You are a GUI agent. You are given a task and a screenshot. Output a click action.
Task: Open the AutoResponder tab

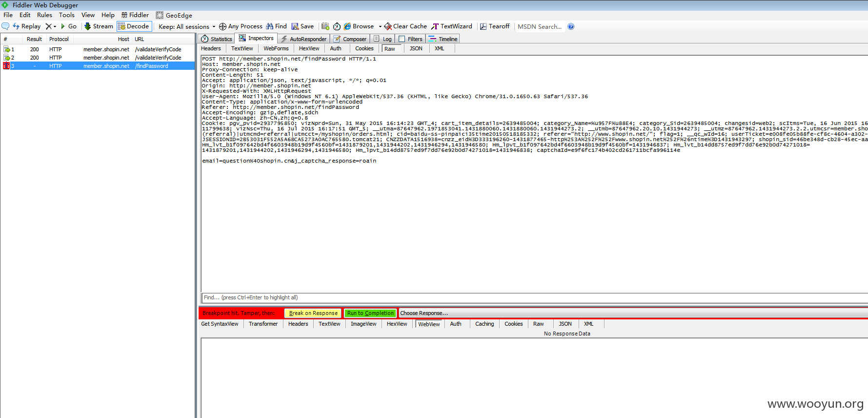pyautogui.click(x=303, y=39)
